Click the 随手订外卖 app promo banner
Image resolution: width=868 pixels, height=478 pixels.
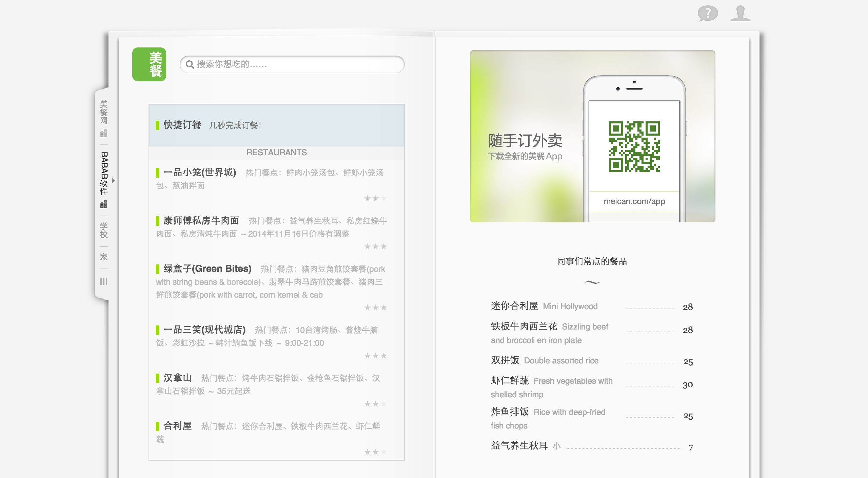[x=593, y=136]
